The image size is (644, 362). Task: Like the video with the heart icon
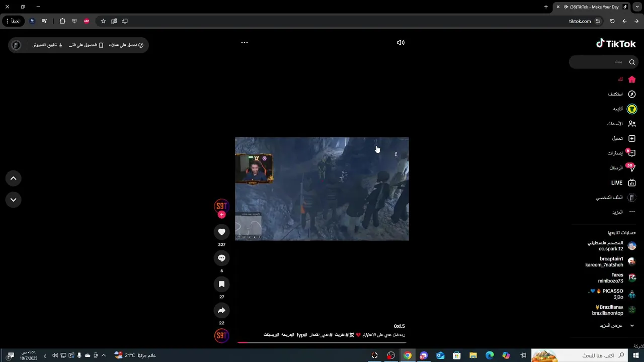221,232
